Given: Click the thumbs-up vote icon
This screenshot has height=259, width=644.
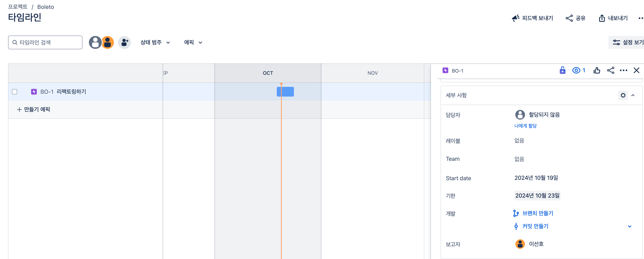Looking at the screenshot, I should coord(597,71).
